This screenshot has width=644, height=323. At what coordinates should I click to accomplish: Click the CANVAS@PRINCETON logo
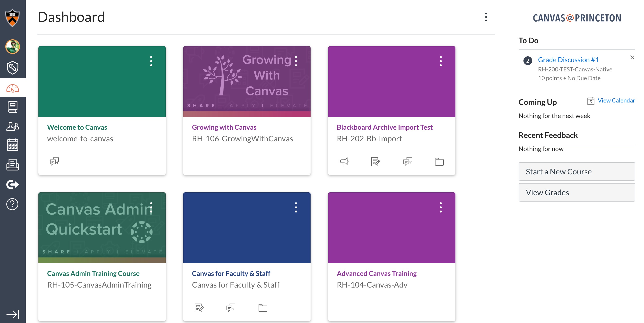(x=577, y=18)
